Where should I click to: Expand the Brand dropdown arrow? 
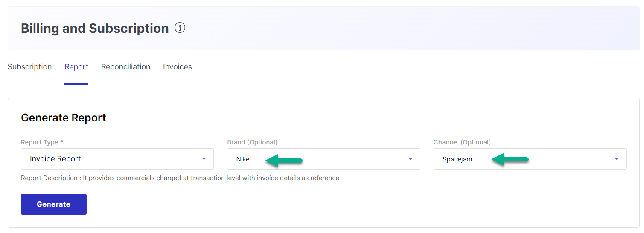tap(411, 159)
